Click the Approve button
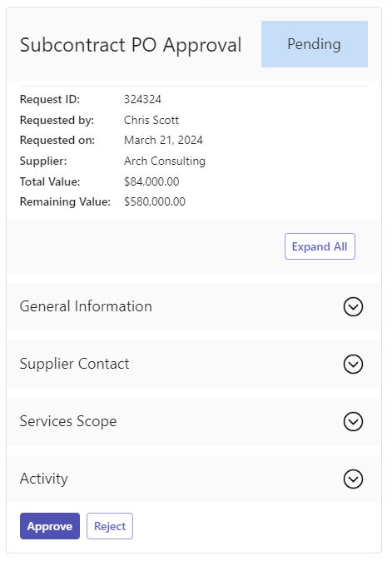Image resolution: width=392 pixels, height=561 pixels. coord(50,526)
